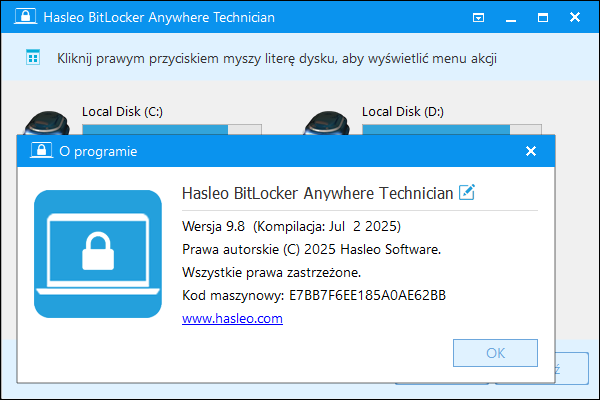This screenshot has height=400, width=600.
Task: Click the lock icon in O programie header
Action: pos(41,150)
